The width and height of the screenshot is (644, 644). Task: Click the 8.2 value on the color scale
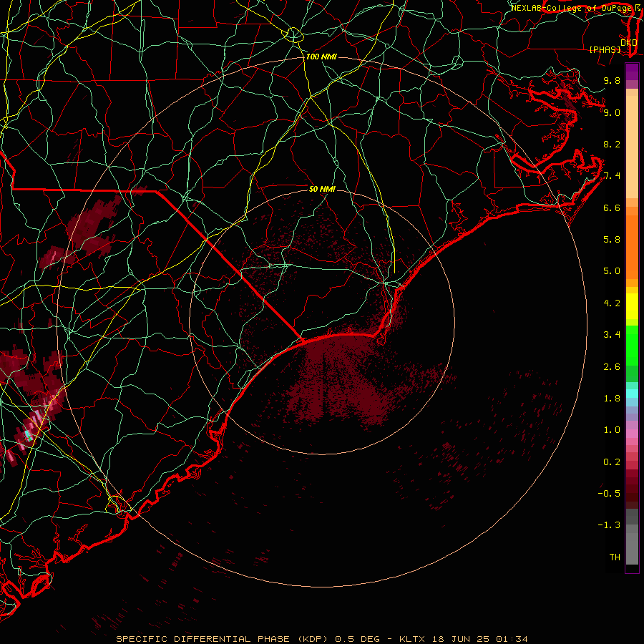(x=612, y=144)
